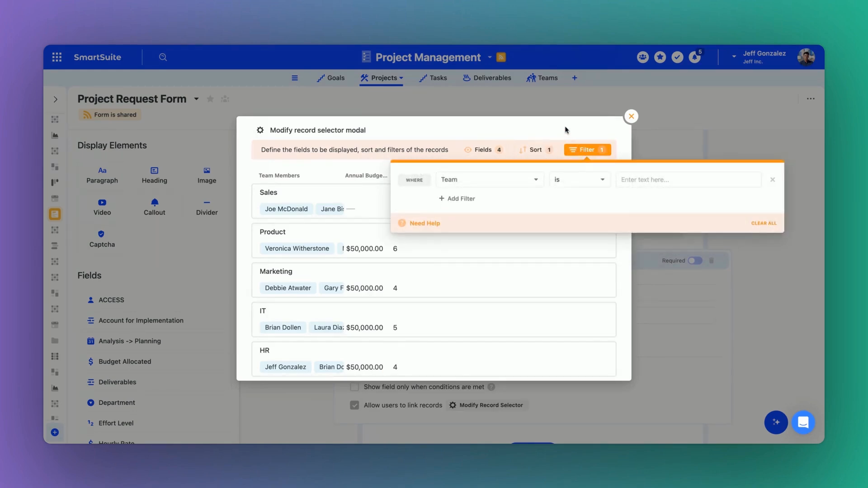The height and width of the screenshot is (488, 868).
Task: Click the filter value text input
Action: (x=689, y=180)
